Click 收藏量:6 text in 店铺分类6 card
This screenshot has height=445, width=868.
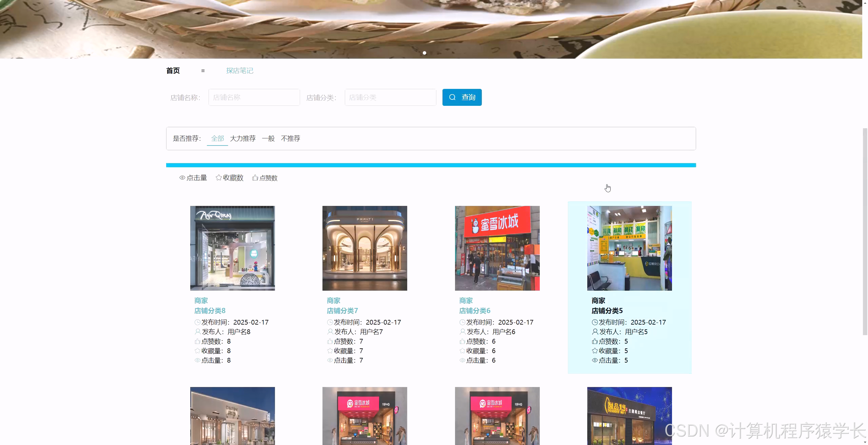(x=481, y=351)
